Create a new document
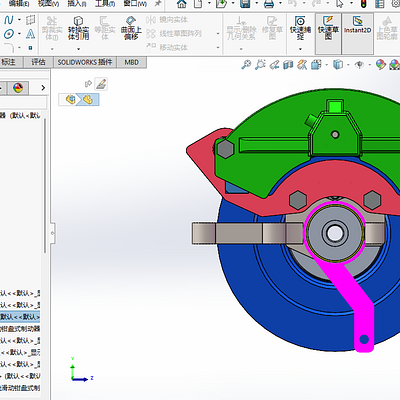The width and height of the screenshot is (400, 400). pos(198,4)
